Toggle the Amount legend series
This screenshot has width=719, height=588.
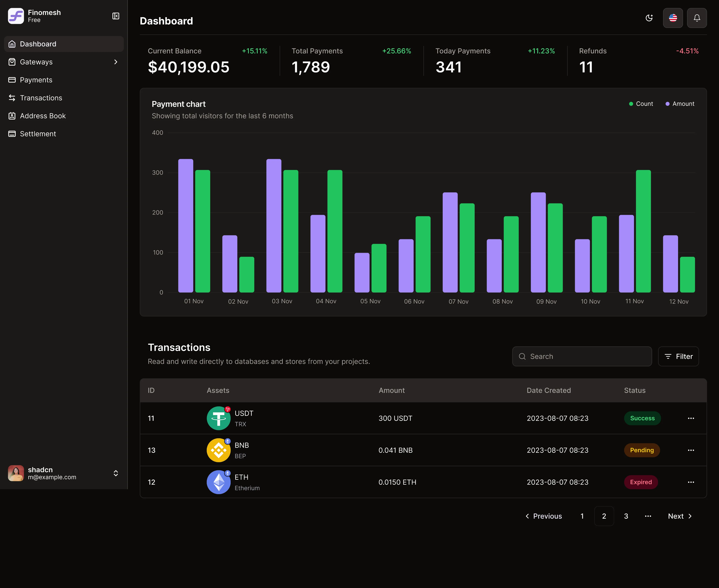(680, 104)
